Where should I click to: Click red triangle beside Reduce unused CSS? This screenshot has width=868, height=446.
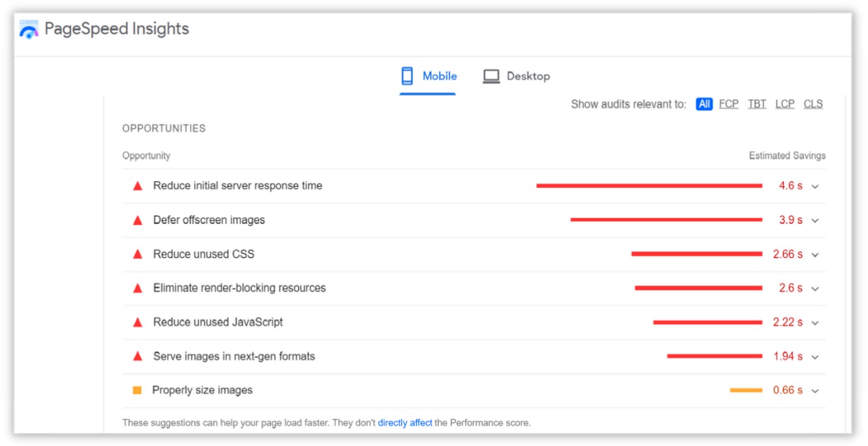click(x=138, y=254)
